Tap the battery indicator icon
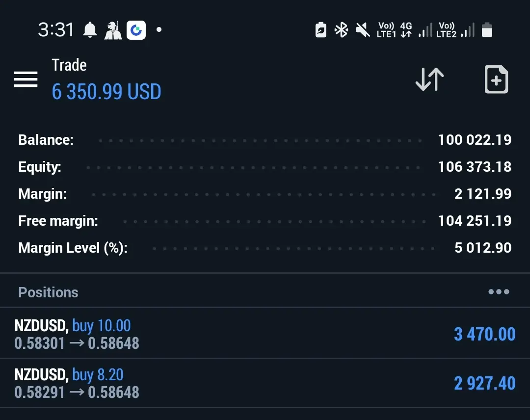The image size is (530, 420). tap(487, 30)
